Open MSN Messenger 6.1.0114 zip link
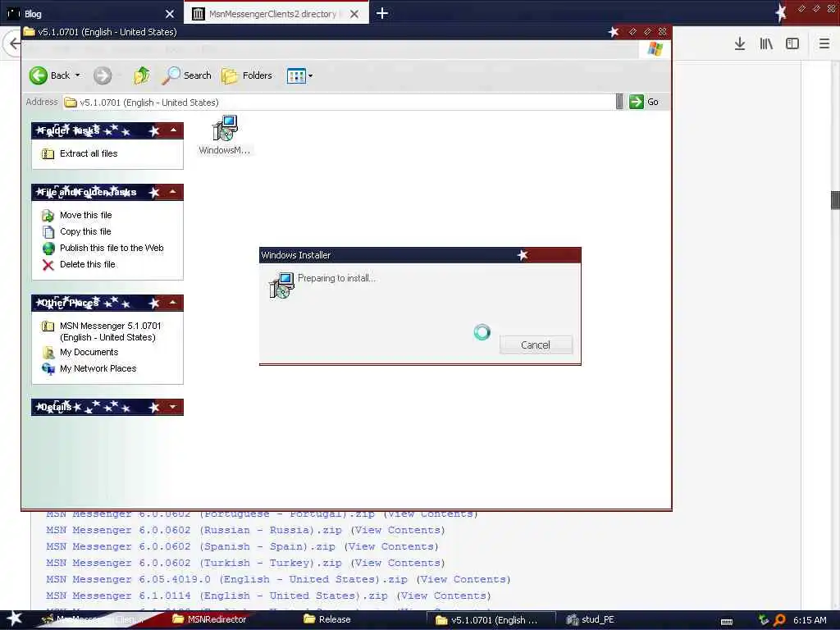This screenshot has height=630, width=840. click(x=217, y=596)
